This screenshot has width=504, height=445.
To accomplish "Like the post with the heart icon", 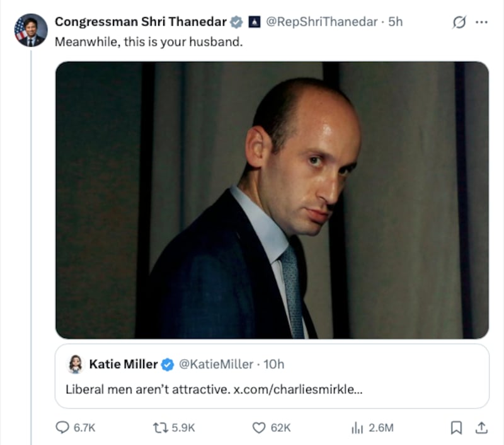I will [258, 427].
